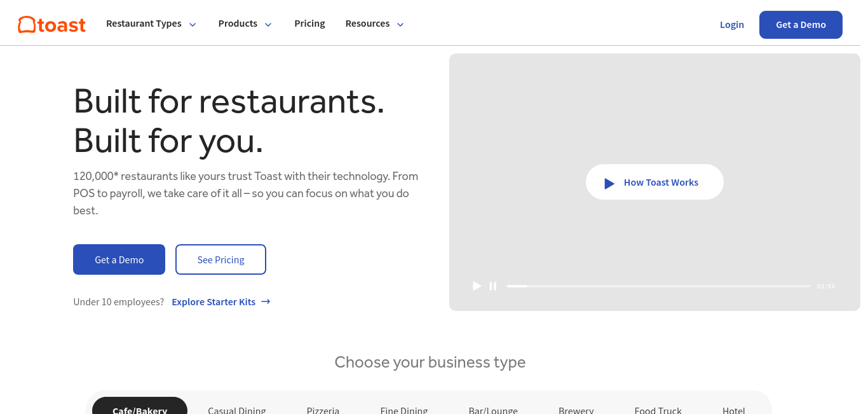868x414 pixels.
Task: Click the See Pricing button
Action: coord(220,259)
